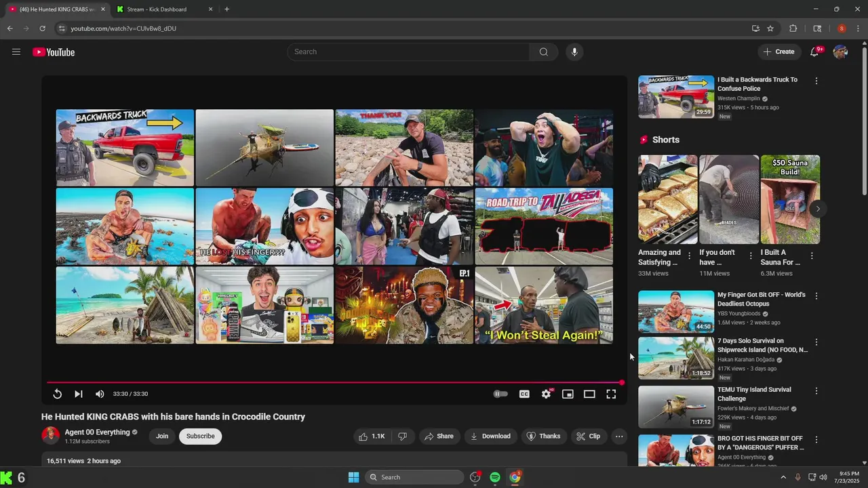This screenshot has width=868, height=488.
Task: Play the Road Trip to Talladega thumbnail
Action: [x=544, y=226]
